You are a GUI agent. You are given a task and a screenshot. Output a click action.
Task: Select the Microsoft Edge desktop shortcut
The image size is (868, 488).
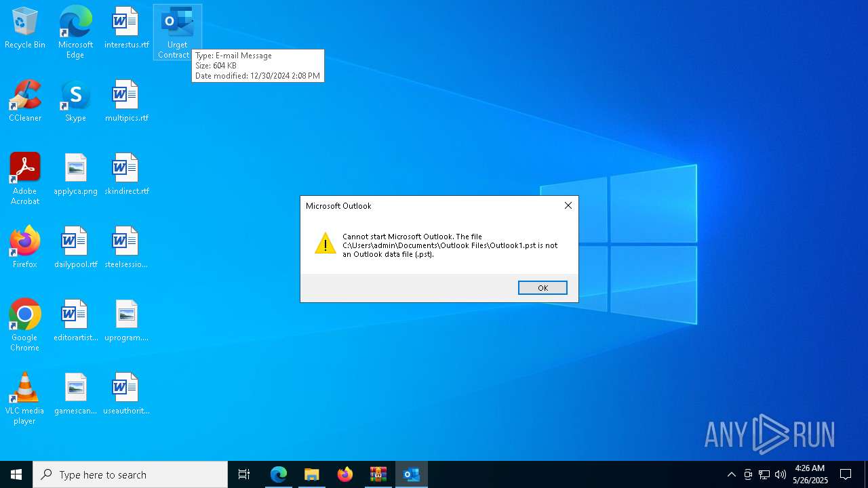tap(75, 32)
